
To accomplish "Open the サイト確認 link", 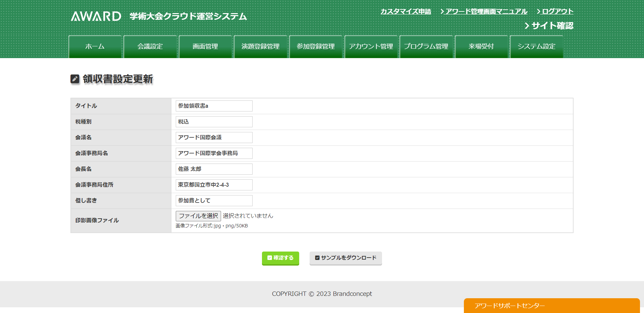I will 549,26.
